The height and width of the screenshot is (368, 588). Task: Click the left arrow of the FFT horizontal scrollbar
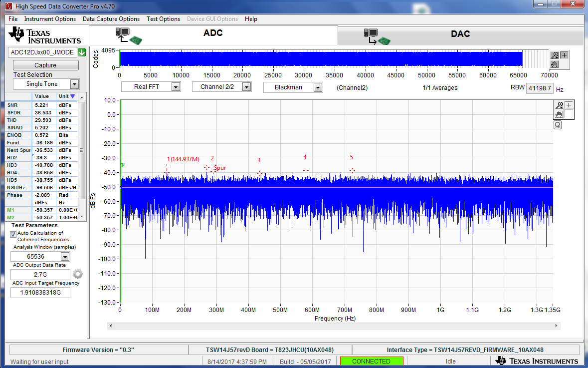pyautogui.click(x=111, y=326)
